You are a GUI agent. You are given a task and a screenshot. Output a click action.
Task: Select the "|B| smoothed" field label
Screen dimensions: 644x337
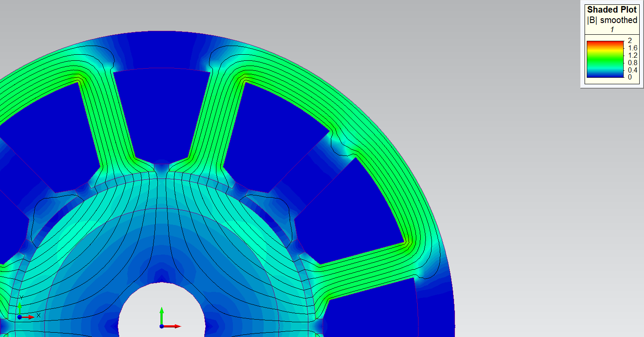[x=612, y=20]
